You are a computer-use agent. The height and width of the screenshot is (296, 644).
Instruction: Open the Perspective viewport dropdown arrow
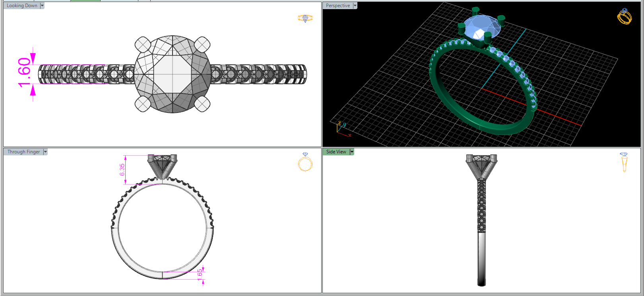coord(355,6)
